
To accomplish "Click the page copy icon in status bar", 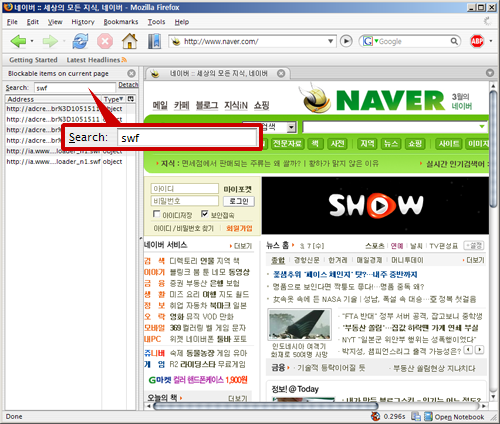I will (416, 416).
